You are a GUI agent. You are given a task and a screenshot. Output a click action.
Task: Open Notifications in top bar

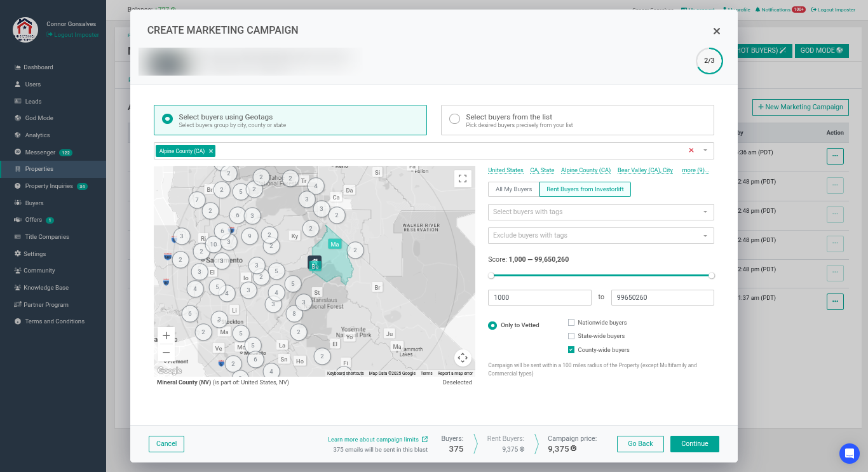pyautogui.click(x=780, y=10)
